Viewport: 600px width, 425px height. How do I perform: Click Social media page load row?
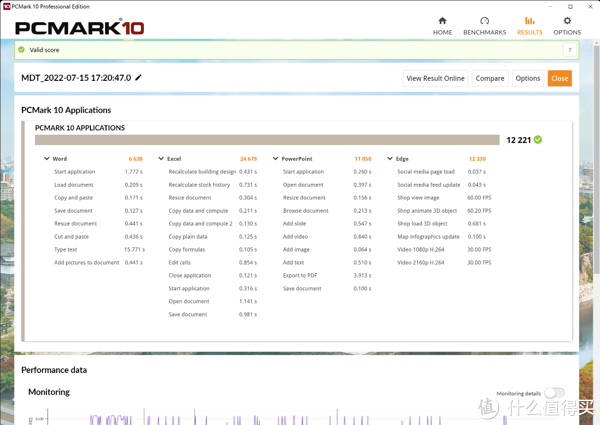[442, 172]
